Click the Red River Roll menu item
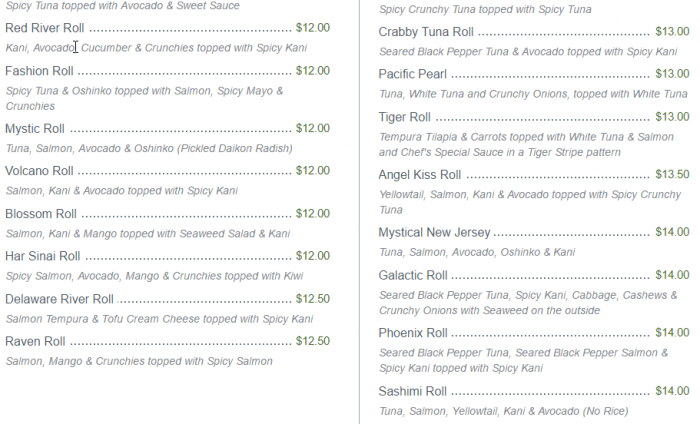Screen dimensions: 700x424 [x=45, y=28]
